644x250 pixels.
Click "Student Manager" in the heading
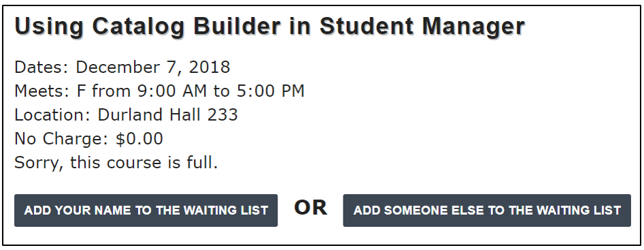422,27
